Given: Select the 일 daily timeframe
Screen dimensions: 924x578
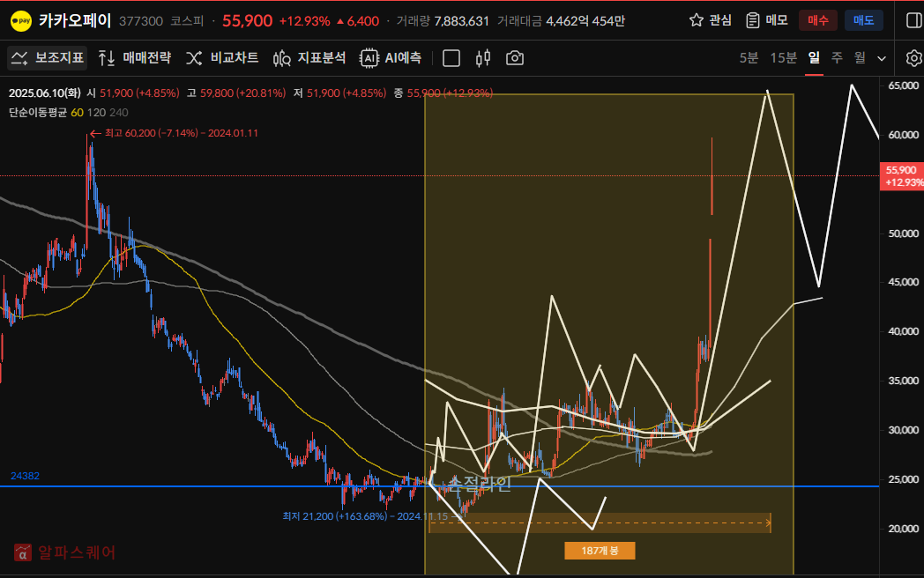Looking at the screenshot, I should 814,58.
